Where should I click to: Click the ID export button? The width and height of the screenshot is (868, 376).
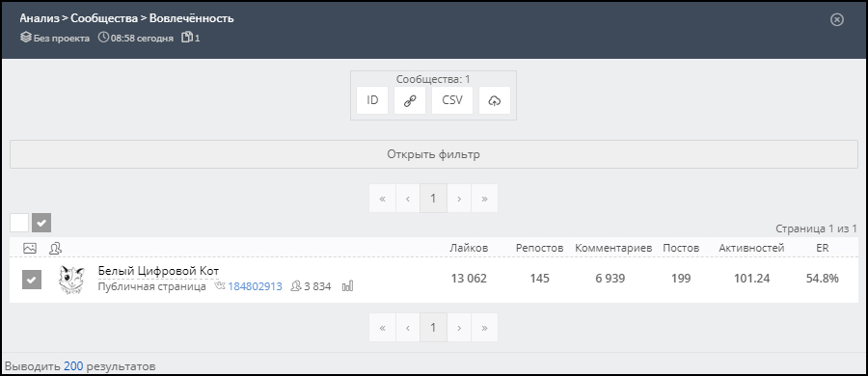(372, 100)
